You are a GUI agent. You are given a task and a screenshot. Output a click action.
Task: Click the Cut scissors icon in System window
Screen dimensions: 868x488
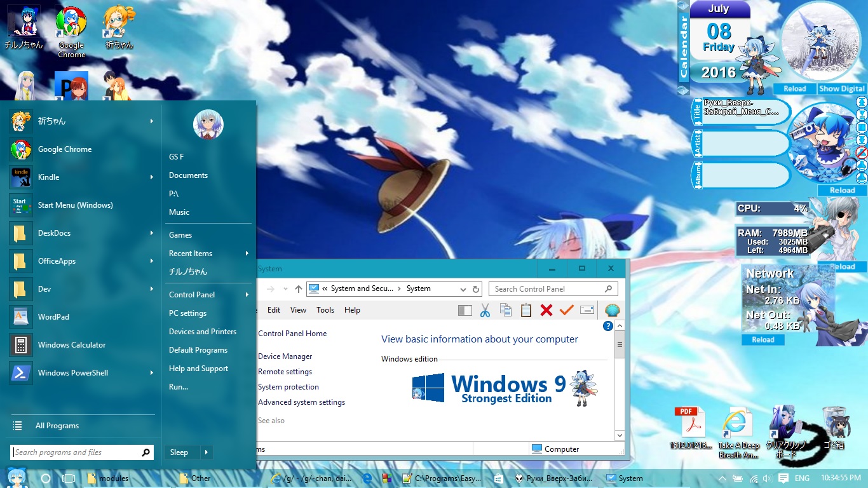pos(485,310)
